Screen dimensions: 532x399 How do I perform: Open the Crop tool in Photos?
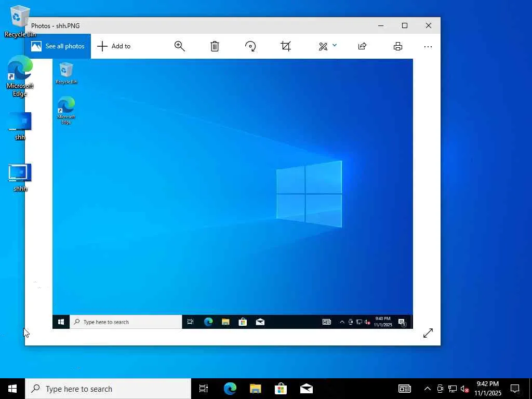286,46
